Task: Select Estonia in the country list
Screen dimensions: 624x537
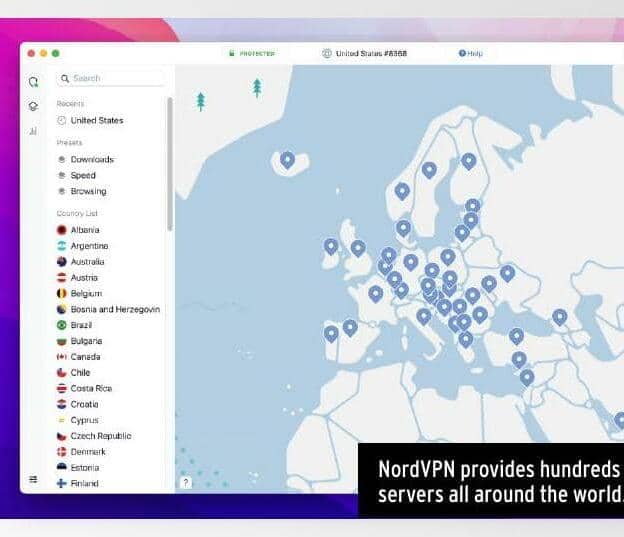Action: click(78, 468)
